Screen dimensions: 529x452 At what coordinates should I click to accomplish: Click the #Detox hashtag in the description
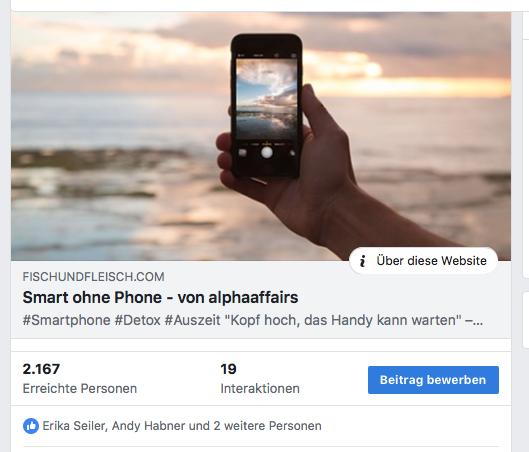(x=137, y=320)
